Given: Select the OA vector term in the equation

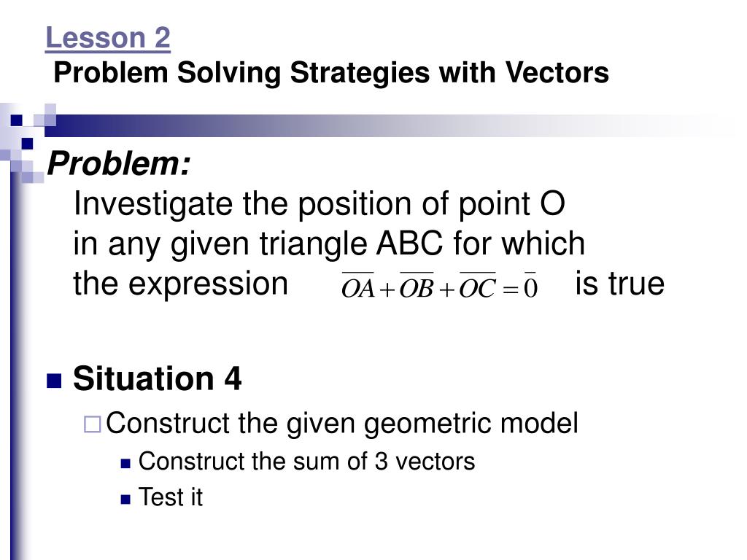Looking at the screenshot, I should coord(357,288).
